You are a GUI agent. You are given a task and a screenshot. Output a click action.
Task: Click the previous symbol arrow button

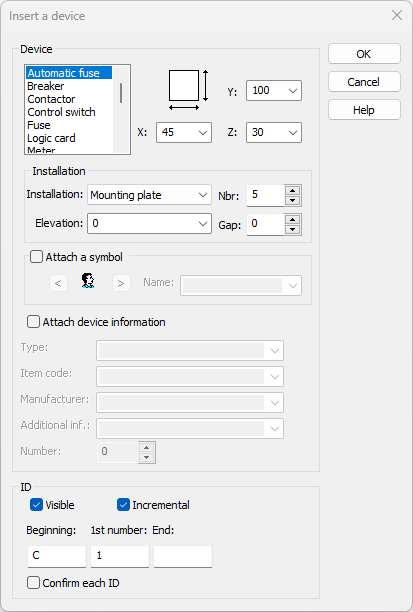pos(58,283)
